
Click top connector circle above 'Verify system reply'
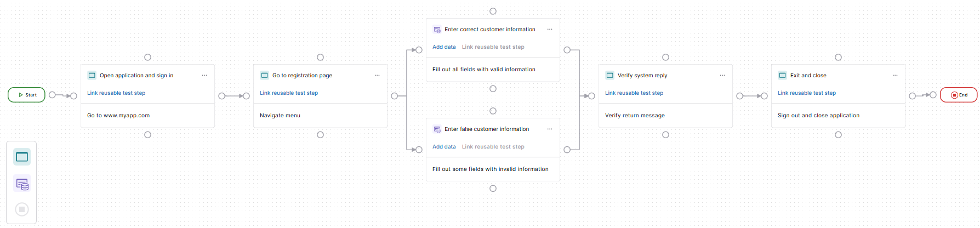[x=665, y=58]
